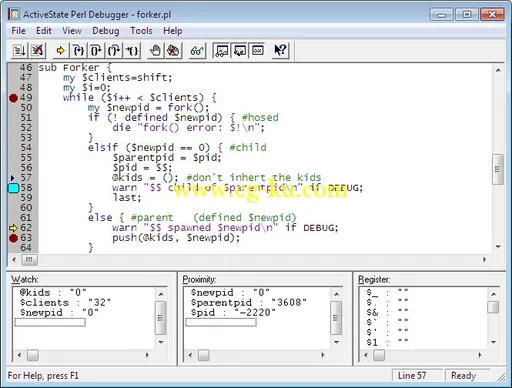Screen dimensions: 512x388
Task: Click the code pane horizontal scroll left arrow
Action: (x=14, y=260)
